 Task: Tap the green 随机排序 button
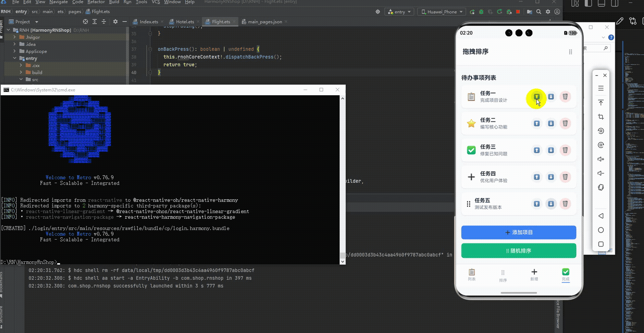[519, 251]
